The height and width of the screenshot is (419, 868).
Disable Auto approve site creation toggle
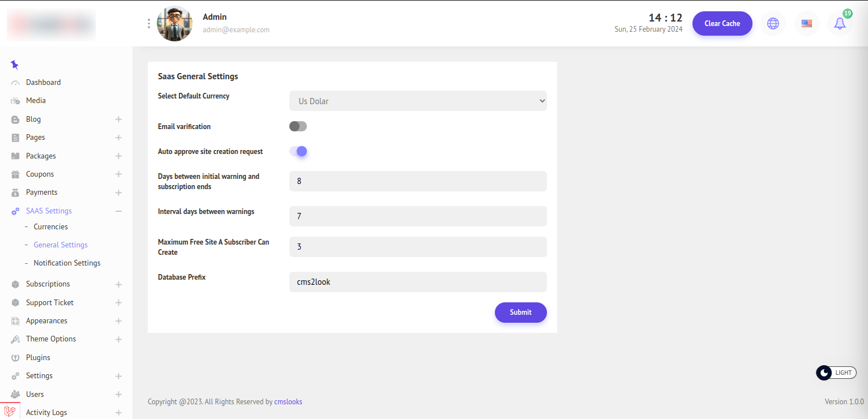click(298, 151)
